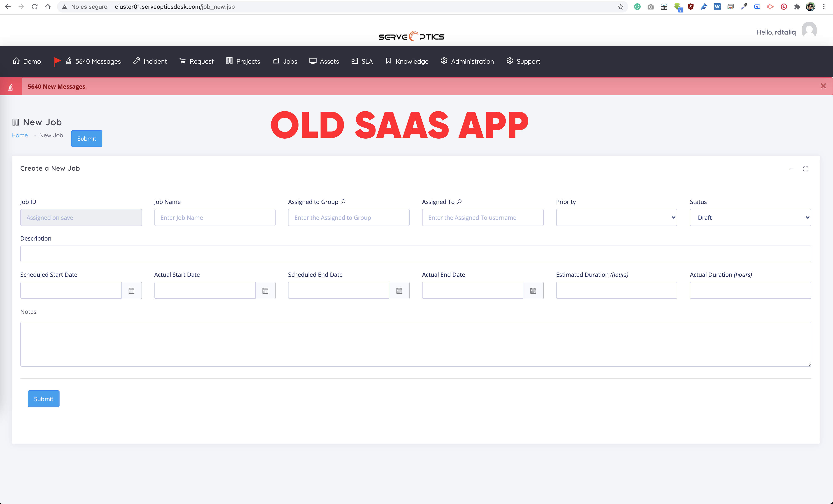This screenshot has width=833, height=504.
Task: Collapse the Create a New Job panel
Action: [791, 169]
